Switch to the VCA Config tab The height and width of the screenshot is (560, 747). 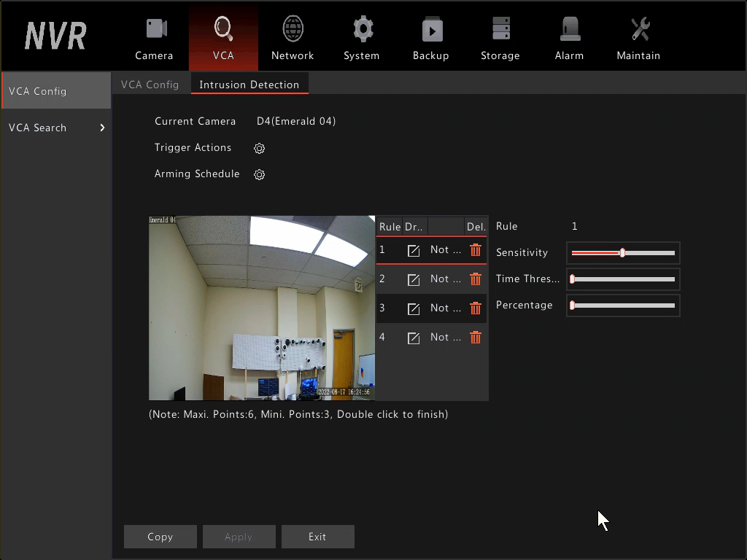150,84
